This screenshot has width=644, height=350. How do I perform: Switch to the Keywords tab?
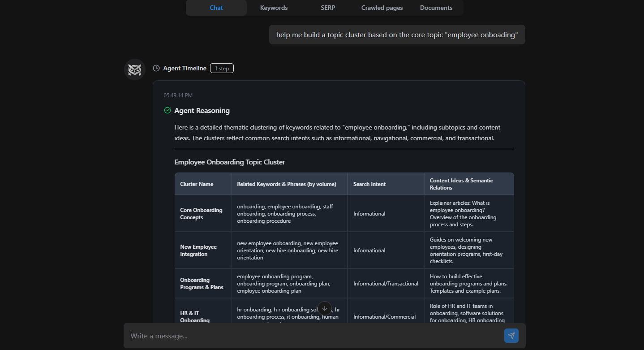point(274,8)
